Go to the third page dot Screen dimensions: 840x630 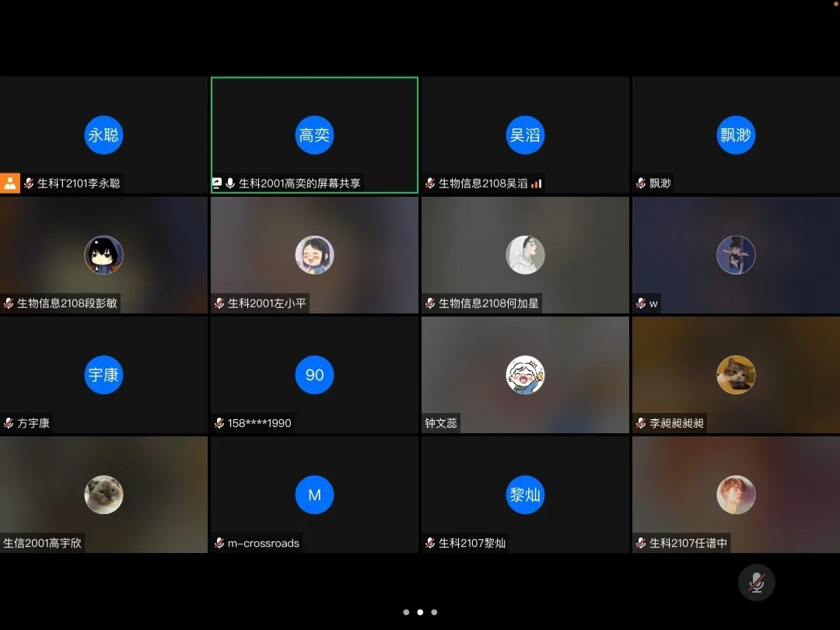(434, 612)
